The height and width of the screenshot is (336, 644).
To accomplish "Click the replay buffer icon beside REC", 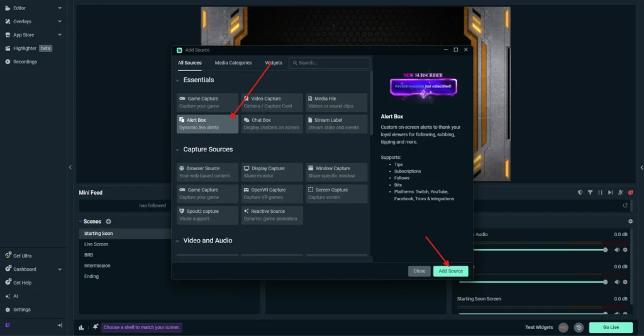I will [579, 327].
